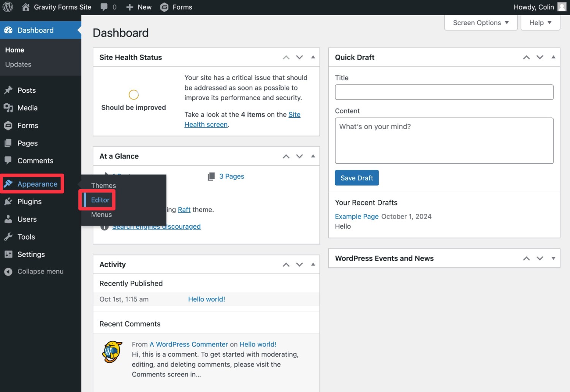Open Hello world! under Recently Published
Viewport: 570px width, 392px height.
(207, 299)
